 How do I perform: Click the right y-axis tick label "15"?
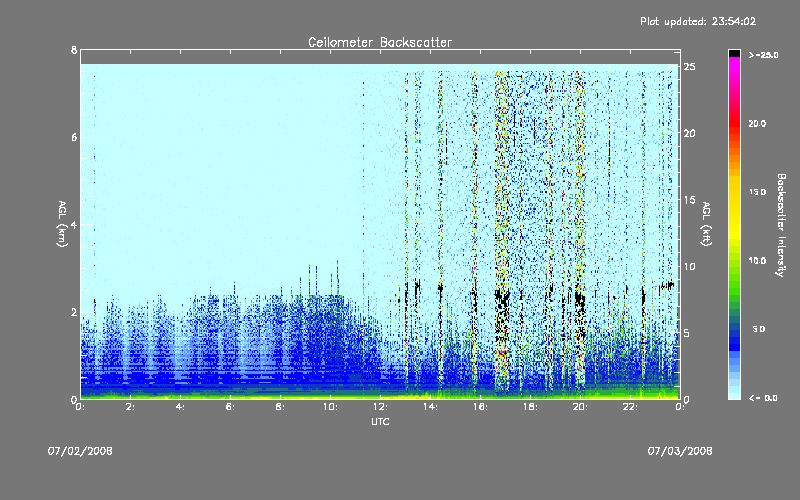pos(689,199)
